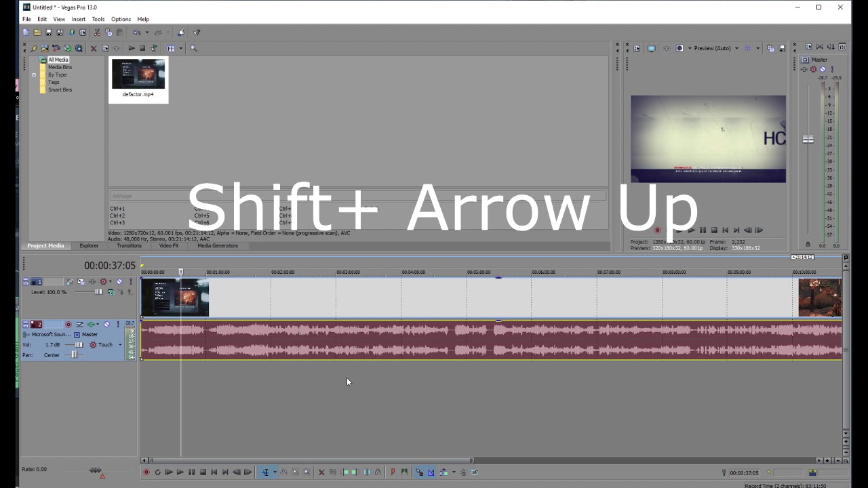868x488 pixels.
Task: Open the View menu
Action: pyautogui.click(x=59, y=19)
